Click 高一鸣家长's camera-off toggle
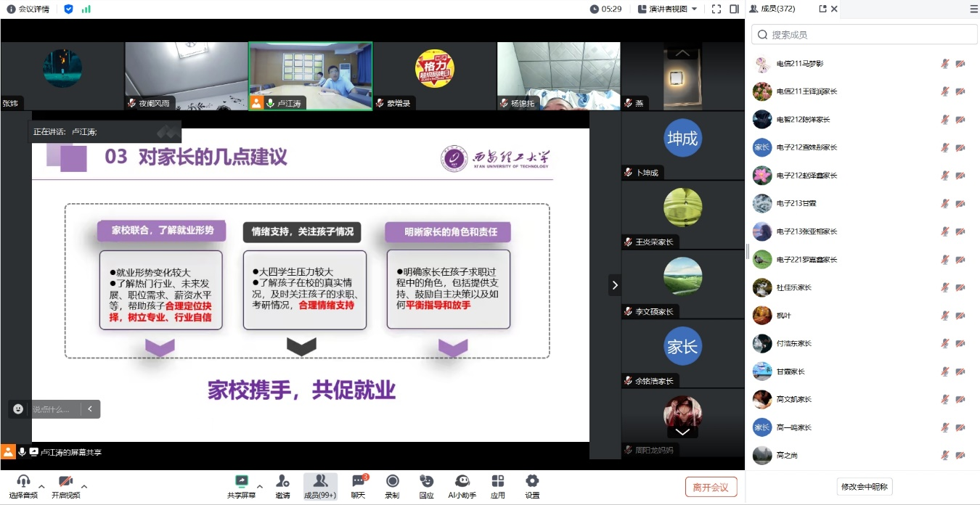 point(960,427)
